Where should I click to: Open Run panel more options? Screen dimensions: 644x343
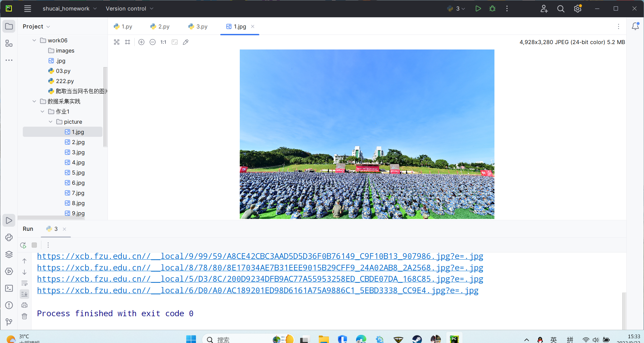click(x=48, y=245)
